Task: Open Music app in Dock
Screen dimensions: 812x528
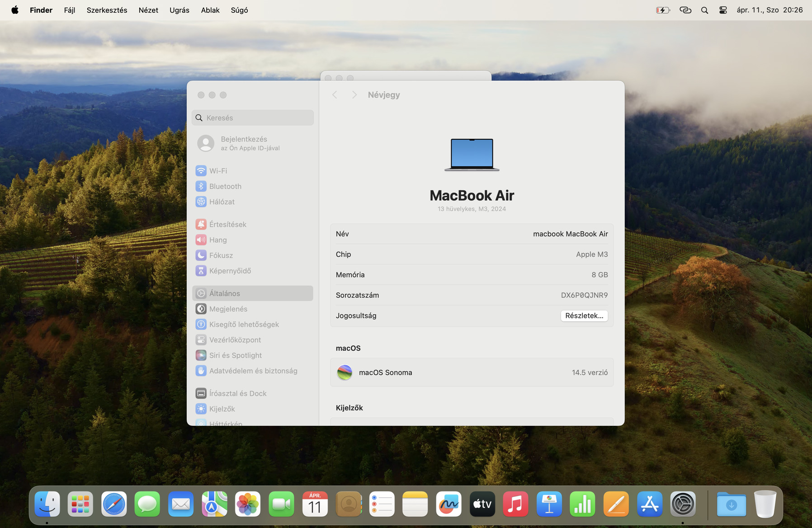Action: click(515, 504)
